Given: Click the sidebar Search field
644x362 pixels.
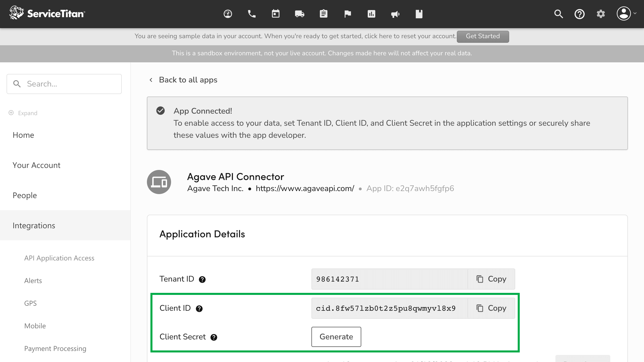Looking at the screenshot, I should click(x=64, y=84).
